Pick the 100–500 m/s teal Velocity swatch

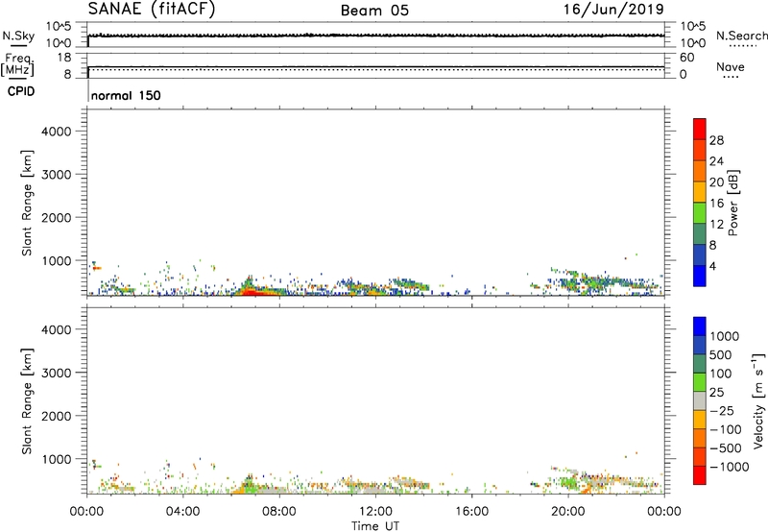pyautogui.click(x=700, y=364)
